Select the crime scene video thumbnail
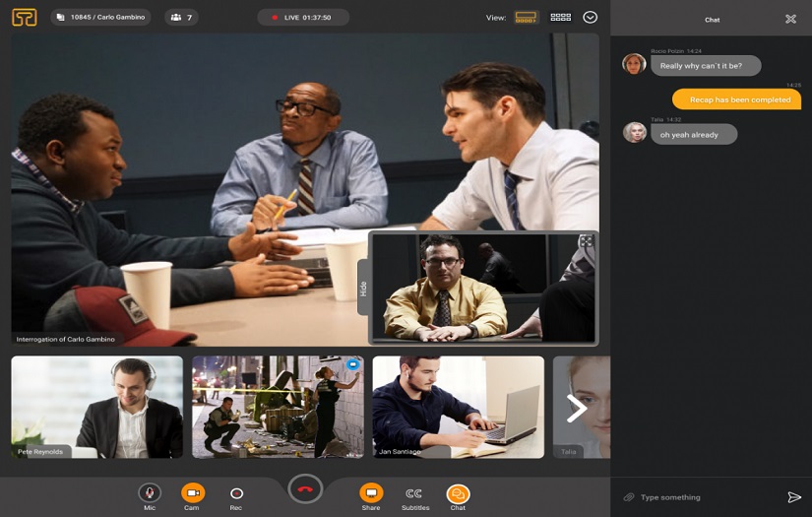This screenshot has height=517, width=812. [x=278, y=407]
